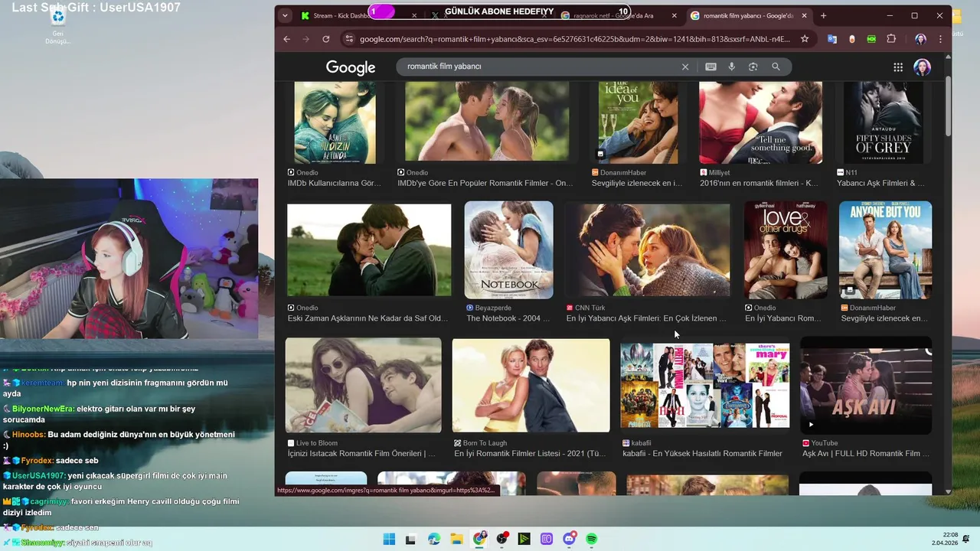Submit search with the magnifier icon
This screenshot has height=551, width=980.
(x=776, y=67)
